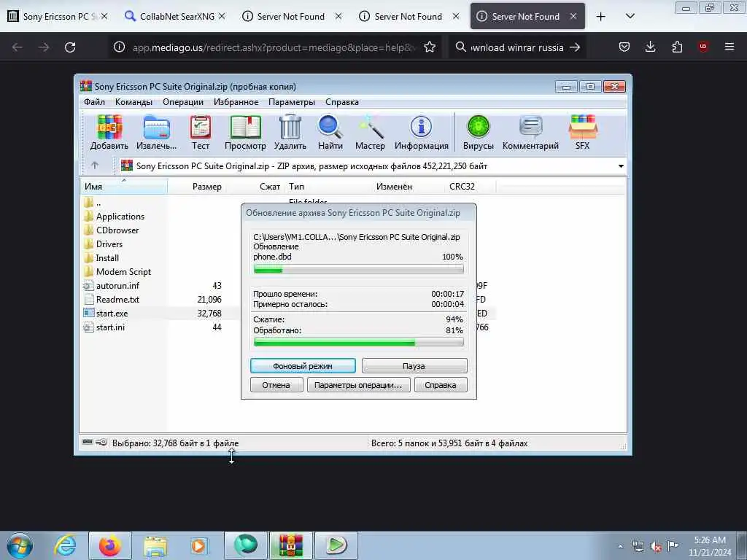Open the Просмотр (View) book icon

click(245, 133)
